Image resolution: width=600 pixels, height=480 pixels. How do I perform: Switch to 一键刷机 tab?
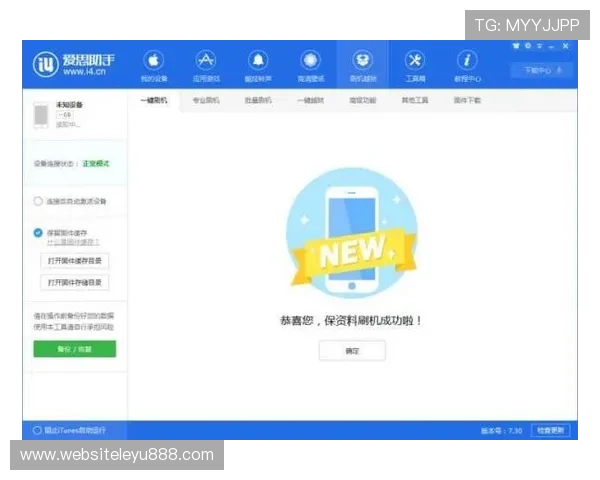point(154,100)
